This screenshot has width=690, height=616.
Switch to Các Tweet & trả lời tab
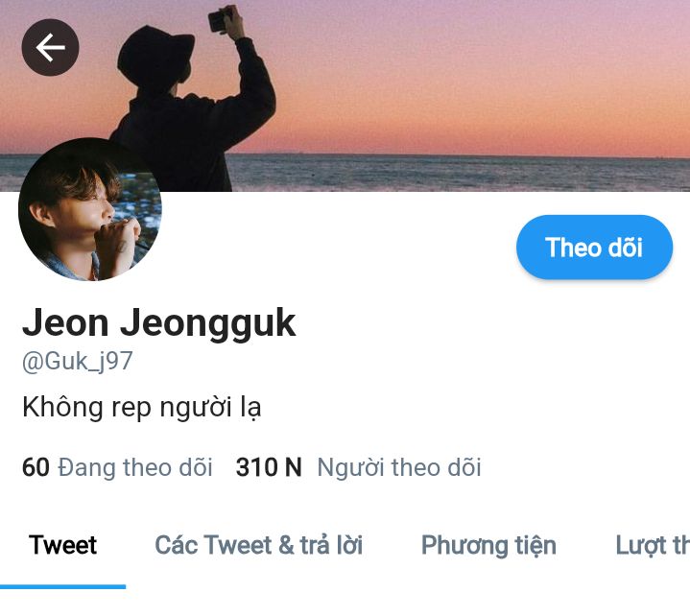(x=259, y=545)
